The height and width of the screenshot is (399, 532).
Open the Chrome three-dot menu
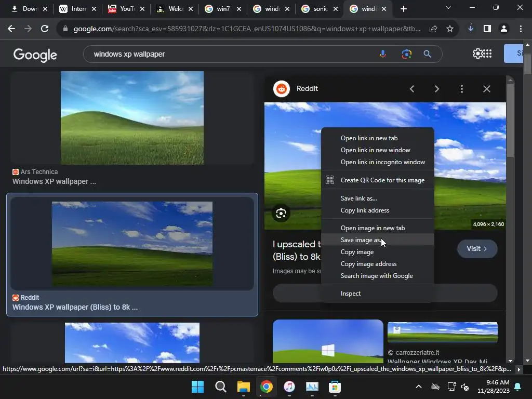(521, 29)
